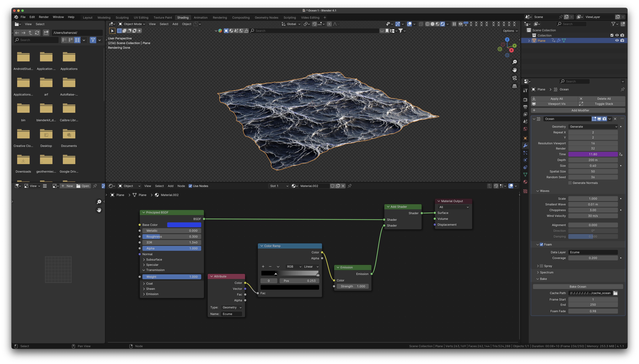Viewport: 639px width, 364px height.
Task: Open the Object properties orange square tab
Action: point(525,138)
